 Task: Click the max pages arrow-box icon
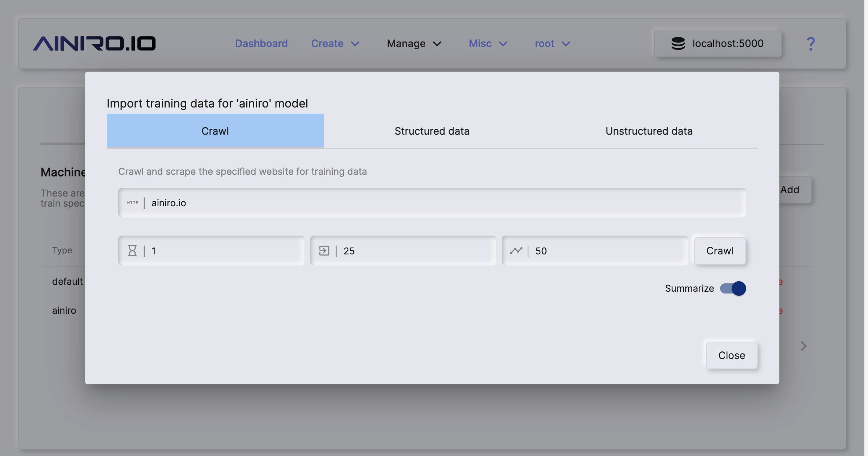[x=324, y=251]
